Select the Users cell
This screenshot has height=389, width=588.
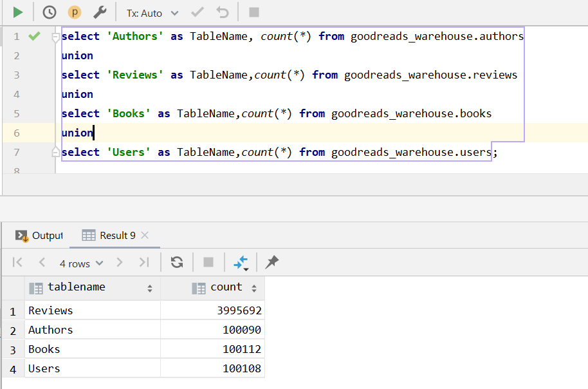pyautogui.click(x=93, y=368)
